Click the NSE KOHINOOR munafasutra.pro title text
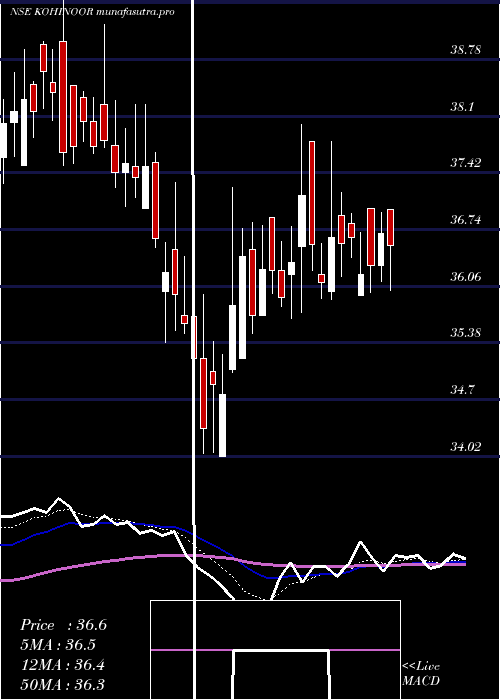The image size is (500, 700). click(92, 12)
